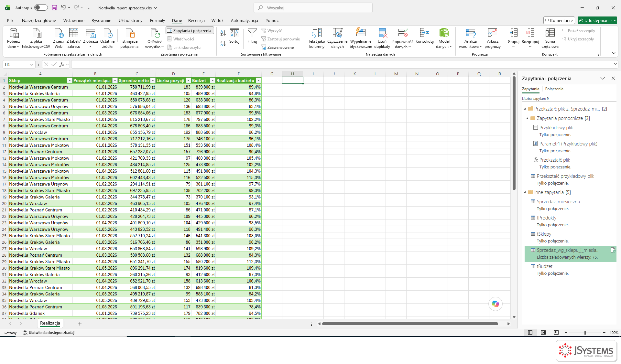Click the Z sieci Web import icon
Viewport: 621px width, 364px height.
point(59,38)
